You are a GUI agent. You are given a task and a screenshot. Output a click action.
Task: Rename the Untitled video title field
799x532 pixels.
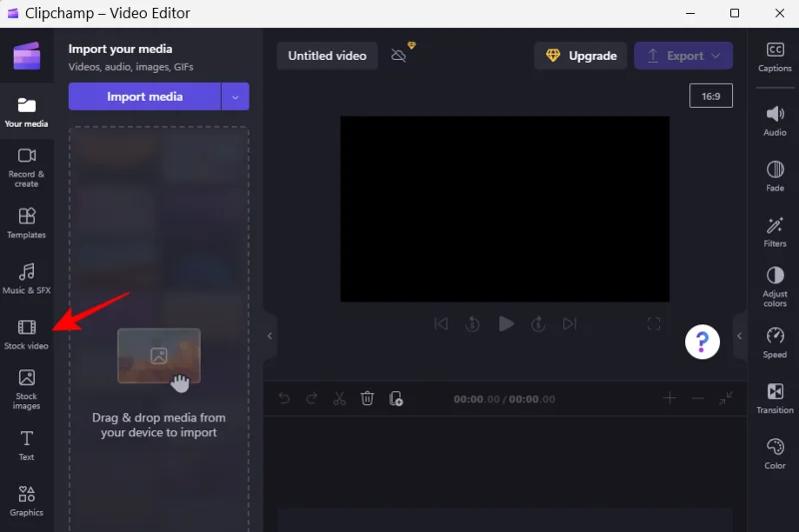click(328, 56)
